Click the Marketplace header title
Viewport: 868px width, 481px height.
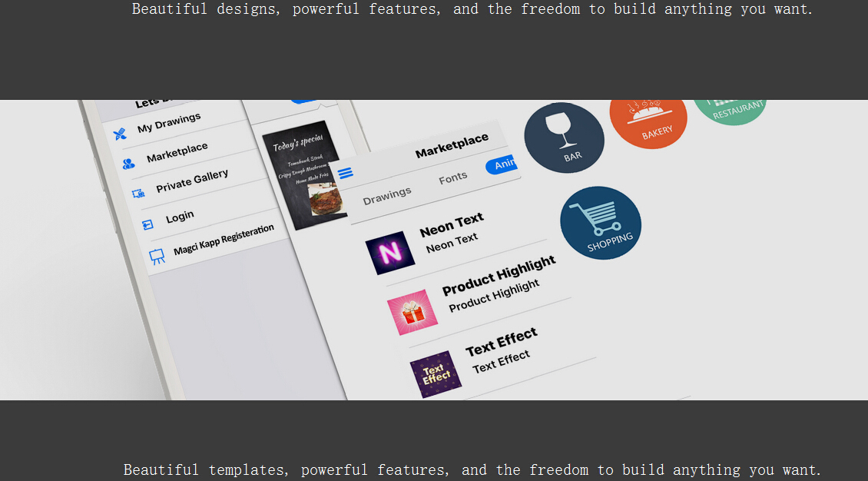point(452,145)
